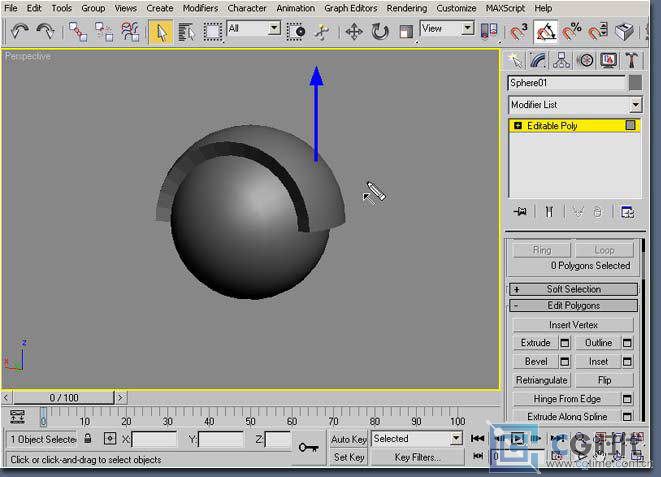Choose the Rectangular Selection Region icon

pyautogui.click(x=212, y=32)
